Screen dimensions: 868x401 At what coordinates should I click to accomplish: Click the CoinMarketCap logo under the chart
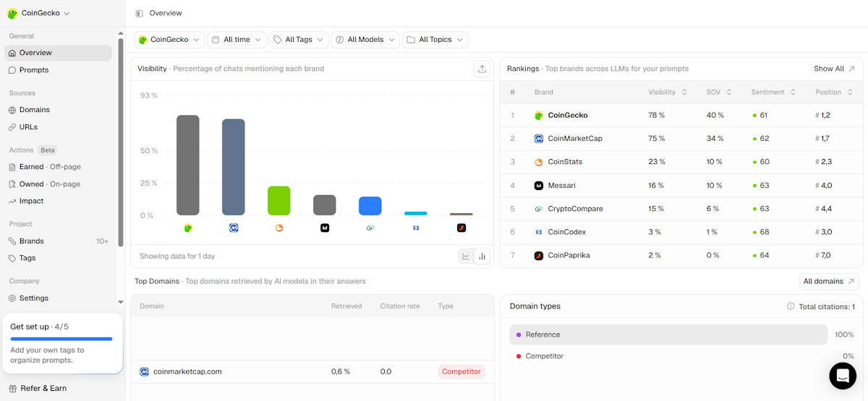point(234,228)
